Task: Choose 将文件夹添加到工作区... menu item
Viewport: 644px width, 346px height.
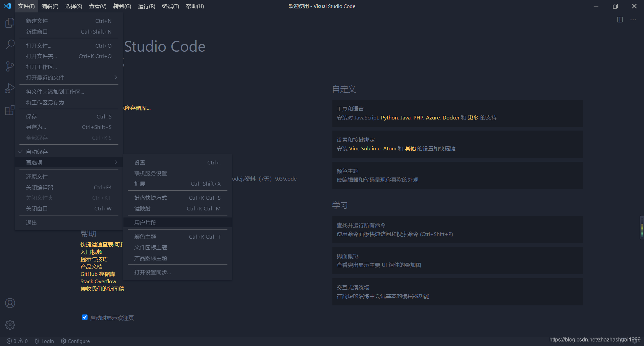Action: [69, 92]
